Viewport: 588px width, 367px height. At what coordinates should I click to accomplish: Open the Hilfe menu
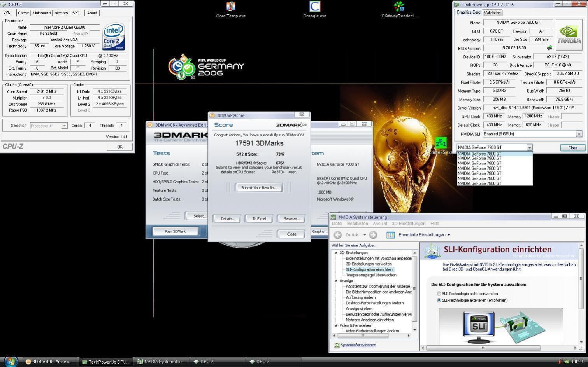pyautogui.click(x=435, y=224)
